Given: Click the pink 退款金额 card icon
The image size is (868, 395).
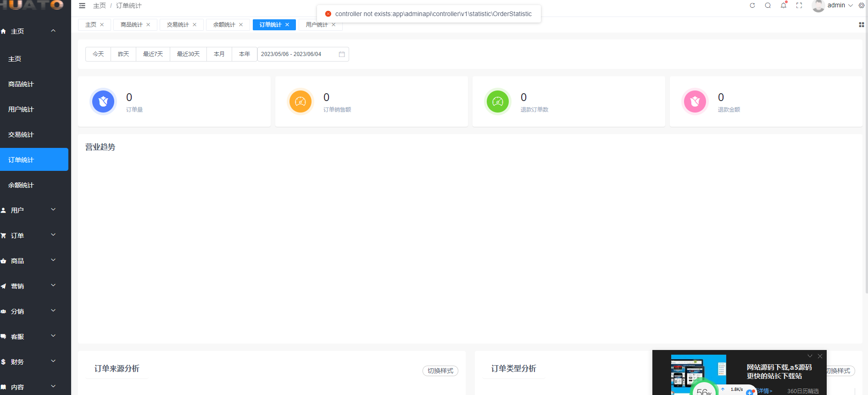Looking at the screenshot, I should tap(695, 102).
